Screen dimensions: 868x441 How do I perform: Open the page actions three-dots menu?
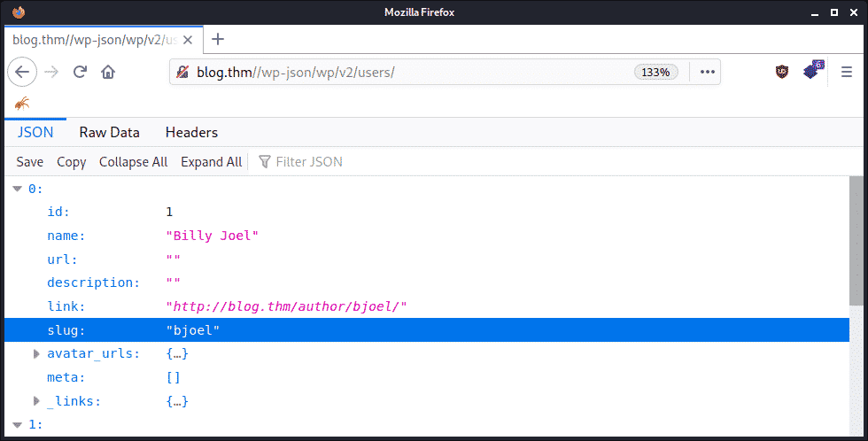(x=707, y=72)
